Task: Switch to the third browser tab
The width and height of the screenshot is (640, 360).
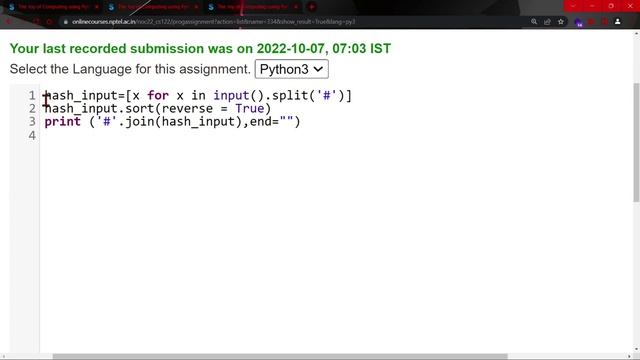Action: tap(253, 7)
